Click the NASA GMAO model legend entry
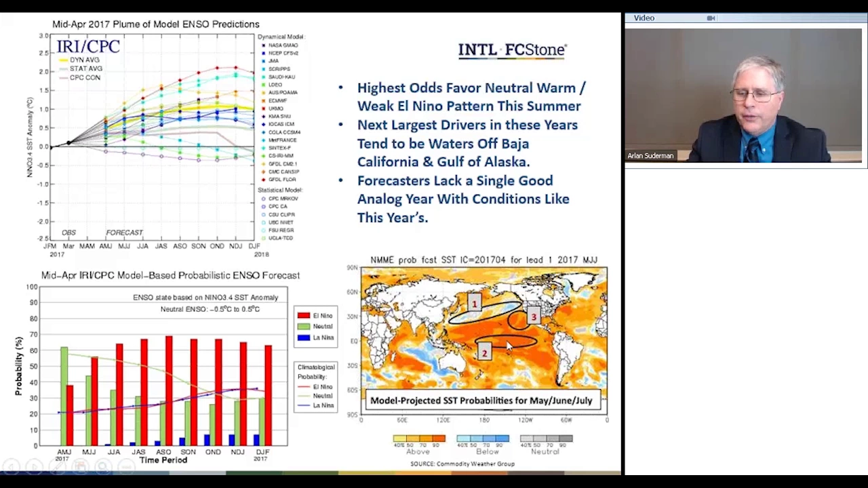Viewport: 868px width, 488px height. (279, 45)
